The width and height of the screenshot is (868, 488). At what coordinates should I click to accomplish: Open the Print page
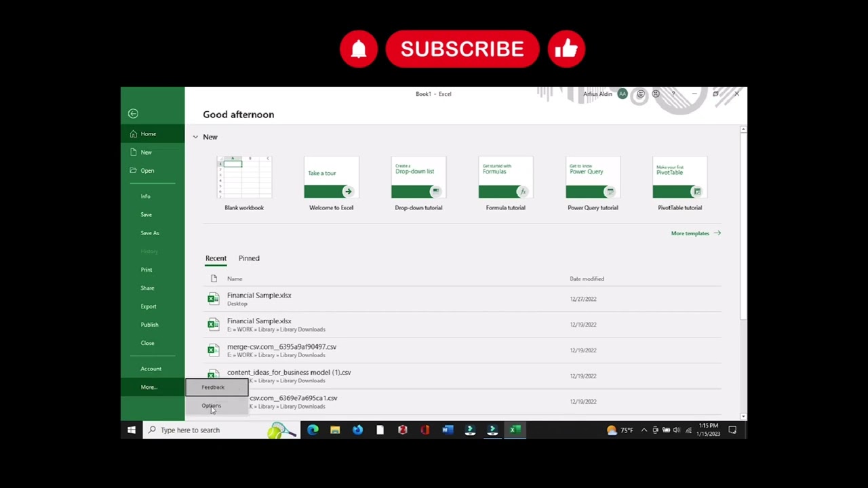click(x=153, y=269)
